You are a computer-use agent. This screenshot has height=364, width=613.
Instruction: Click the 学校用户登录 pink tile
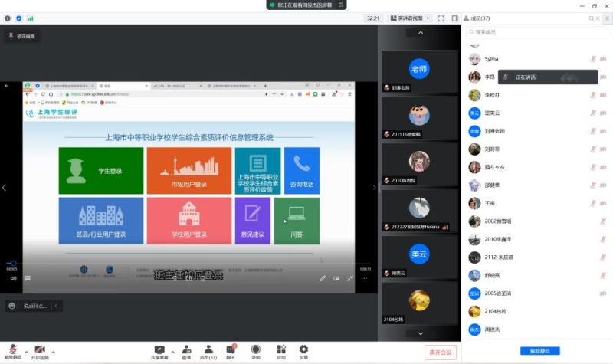pyautogui.click(x=189, y=221)
